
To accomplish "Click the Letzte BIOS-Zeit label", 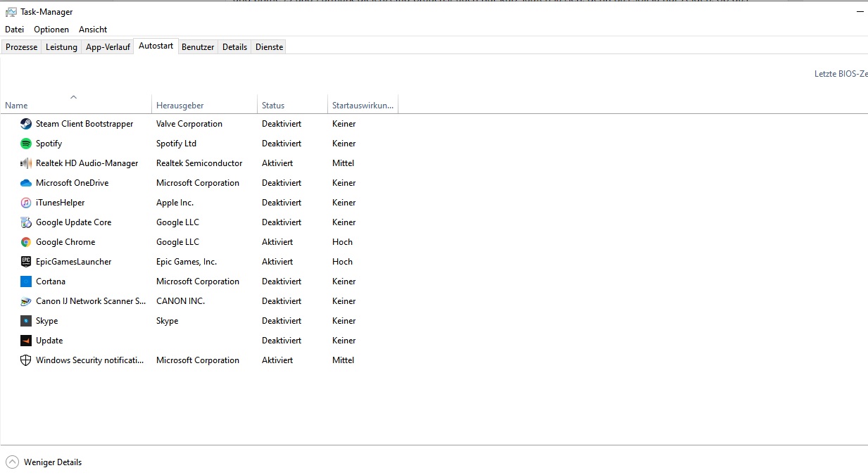I will pos(841,74).
